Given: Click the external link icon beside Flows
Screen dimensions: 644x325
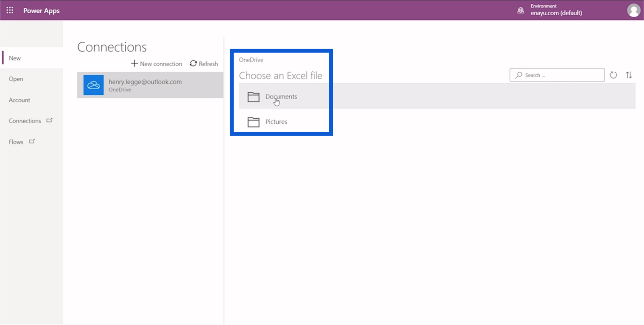Looking at the screenshot, I should [x=32, y=142].
